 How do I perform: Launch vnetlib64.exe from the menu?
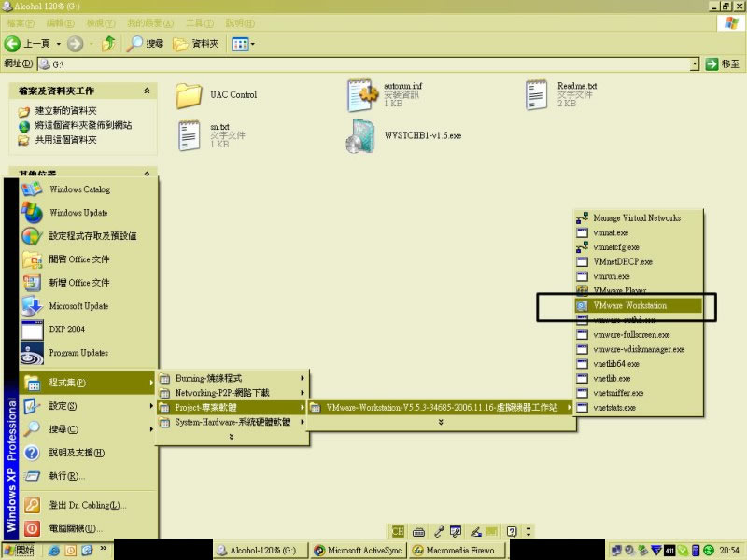[639, 364]
